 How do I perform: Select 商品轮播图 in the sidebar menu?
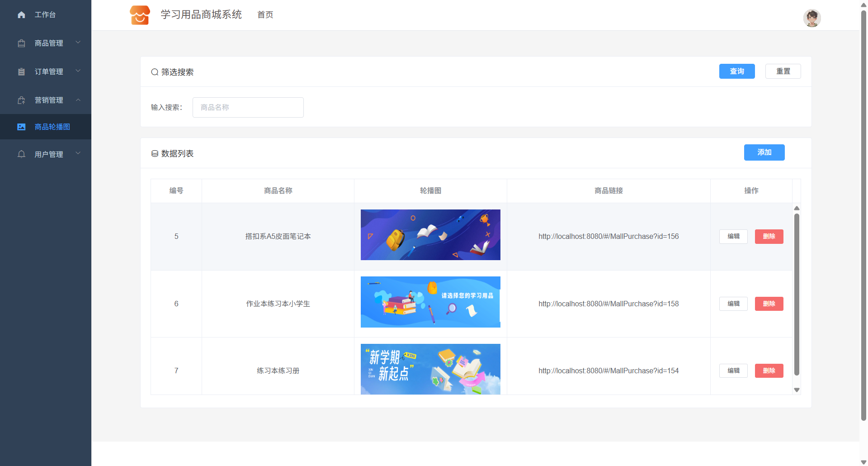[52, 127]
